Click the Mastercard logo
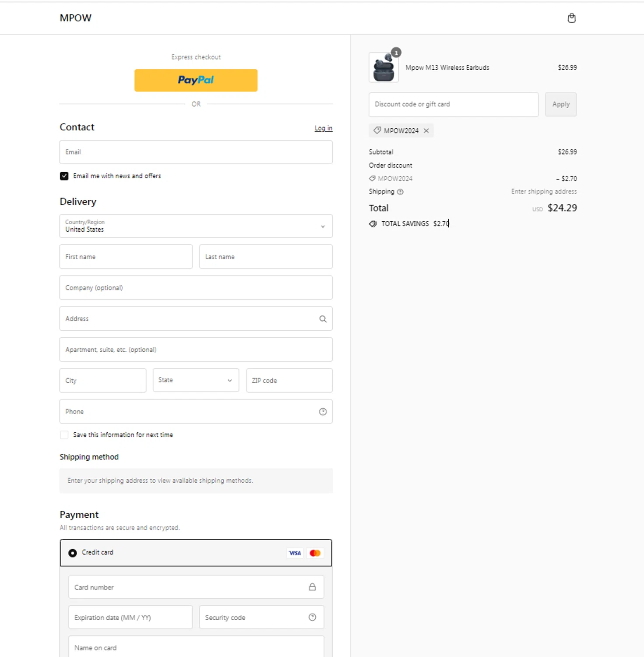Screen dimensions: 644x657 pos(315,553)
